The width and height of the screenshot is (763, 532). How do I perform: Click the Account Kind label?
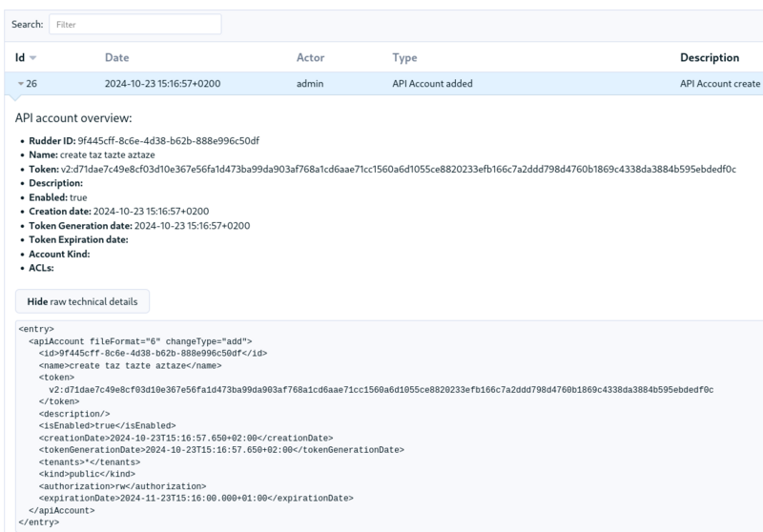point(59,254)
